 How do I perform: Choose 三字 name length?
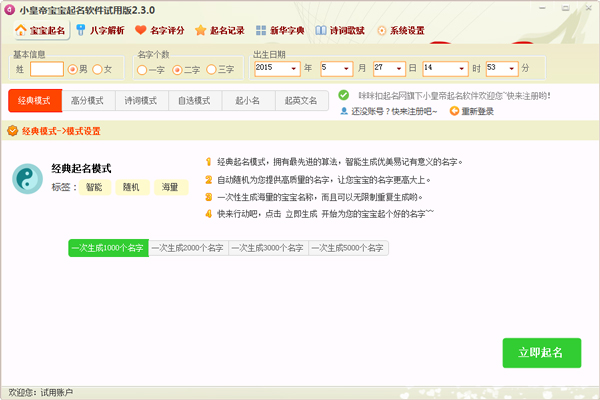pyautogui.click(x=211, y=70)
